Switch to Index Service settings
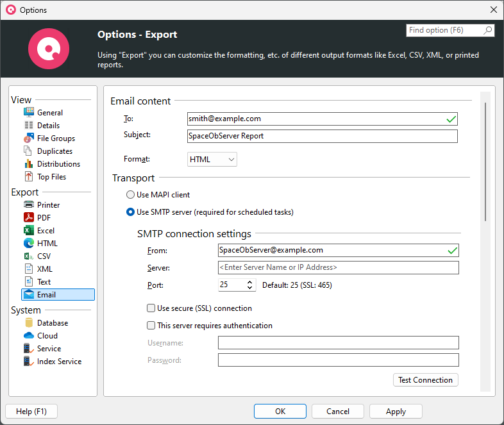 click(59, 362)
